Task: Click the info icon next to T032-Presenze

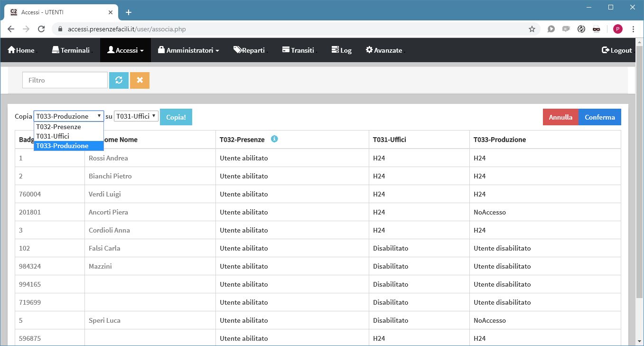Action: [x=274, y=139]
